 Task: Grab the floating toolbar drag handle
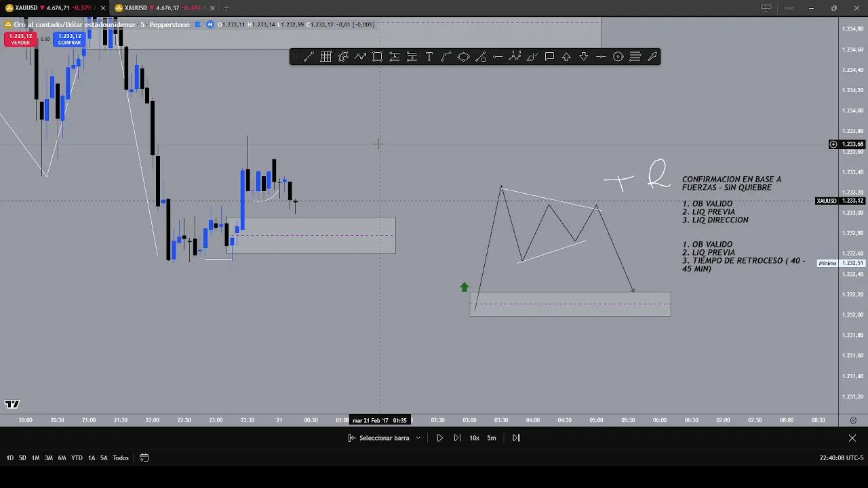pyautogui.click(x=295, y=57)
